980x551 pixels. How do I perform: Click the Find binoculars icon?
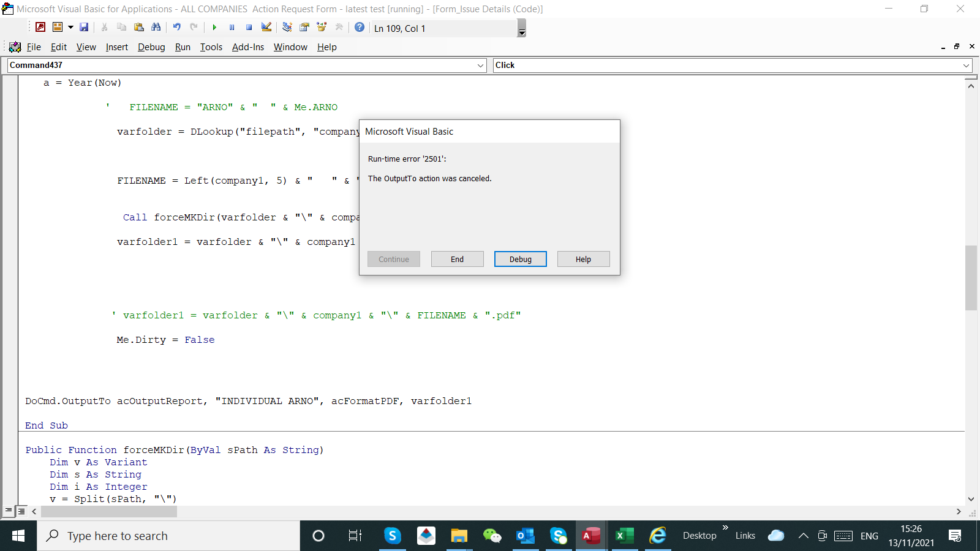[x=156, y=28]
